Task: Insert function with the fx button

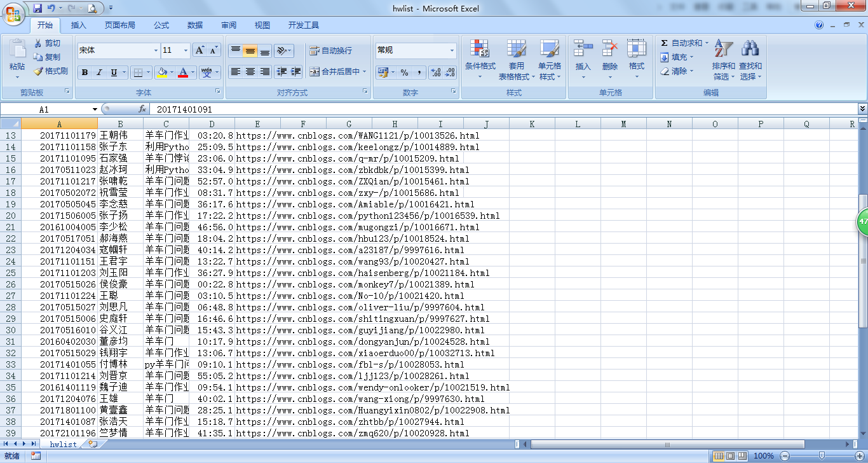Action: tap(142, 109)
